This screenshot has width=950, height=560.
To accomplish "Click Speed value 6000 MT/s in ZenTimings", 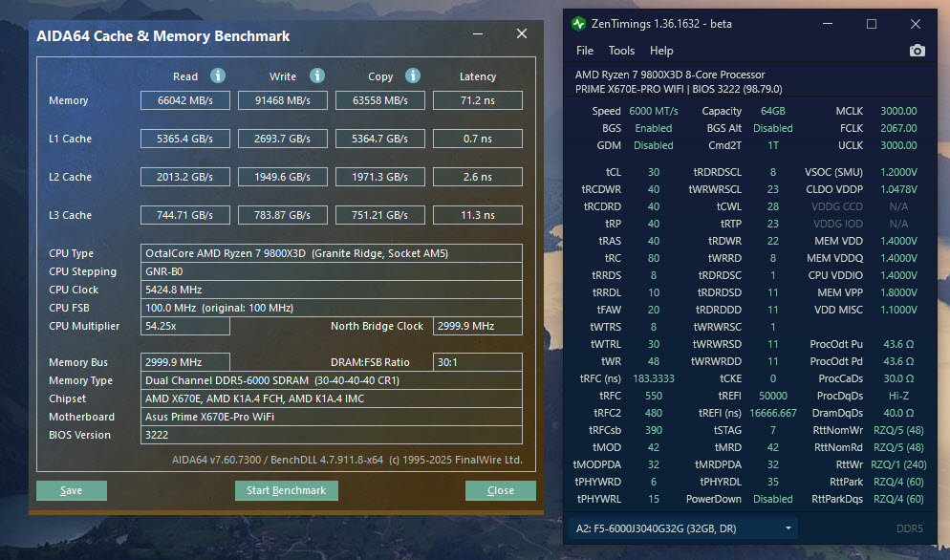I will point(654,111).
